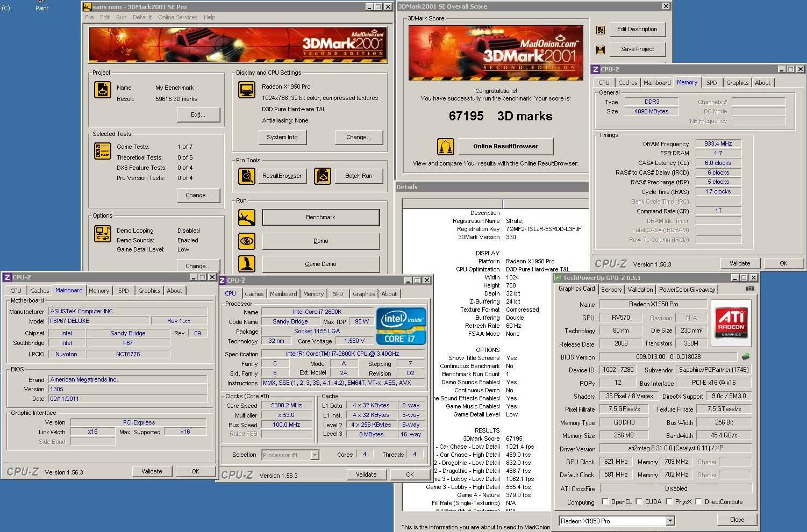The image size is (807, 532).
Task: Click the Registration Key value in Details
Action: click(x=544, y=229)
